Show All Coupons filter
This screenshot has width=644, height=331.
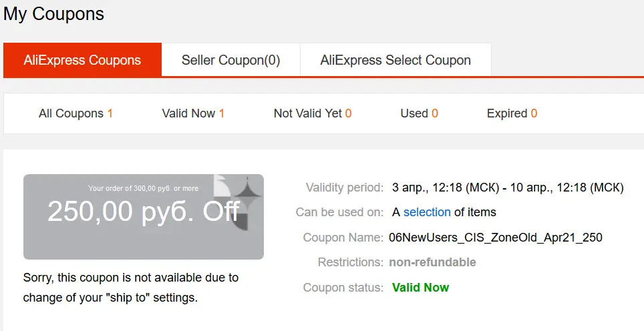tap(75, 113)
